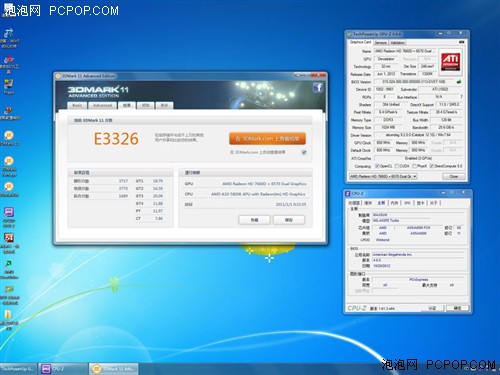Viewport: 500px width, 375px height.
Task: Open the Basic tab in 3DMark 11
Action: pos(77,105)
